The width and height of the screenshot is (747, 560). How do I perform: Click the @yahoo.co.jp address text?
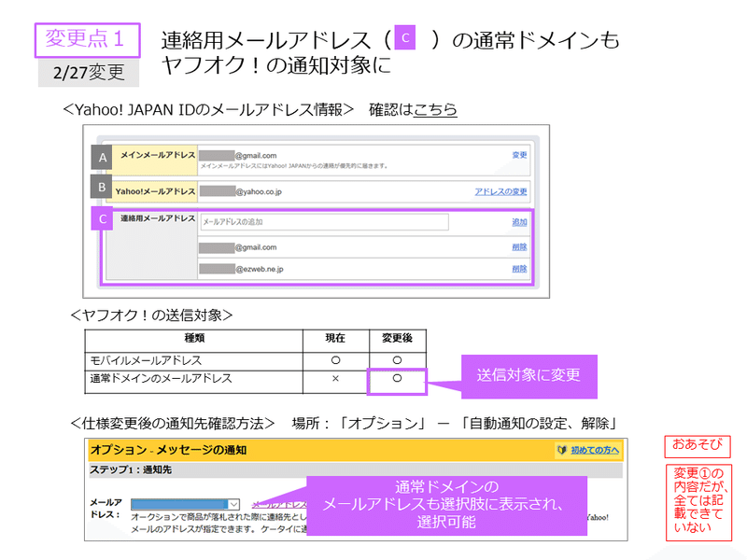point(260,192)
